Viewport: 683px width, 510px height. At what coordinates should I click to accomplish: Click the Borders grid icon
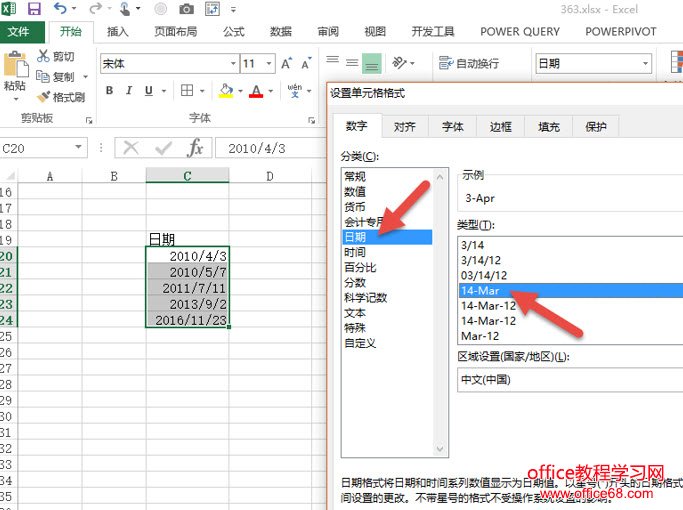point(187,91)
